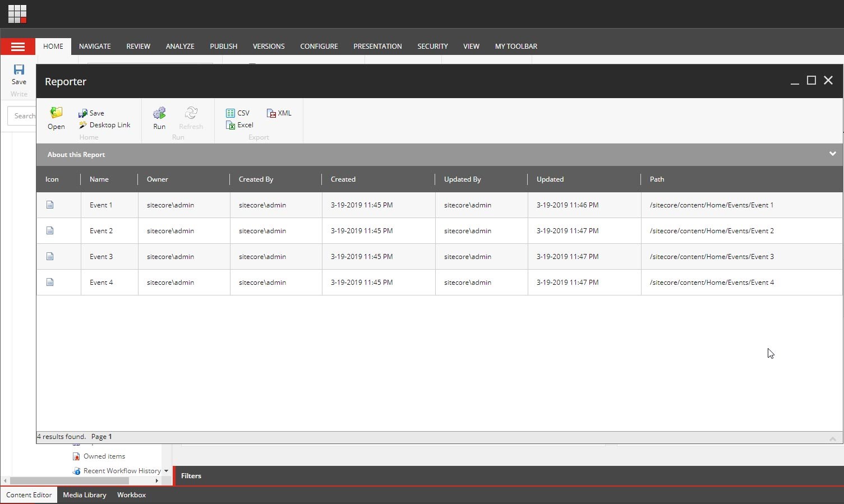The height and width of the screenshot is (504, 844).
Task: Create a Desktop Link for the report
Action: [x=105, y=125]
